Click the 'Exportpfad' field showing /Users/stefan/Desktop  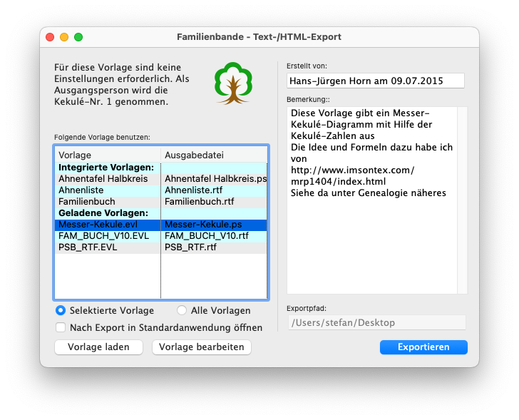[376, 323]
